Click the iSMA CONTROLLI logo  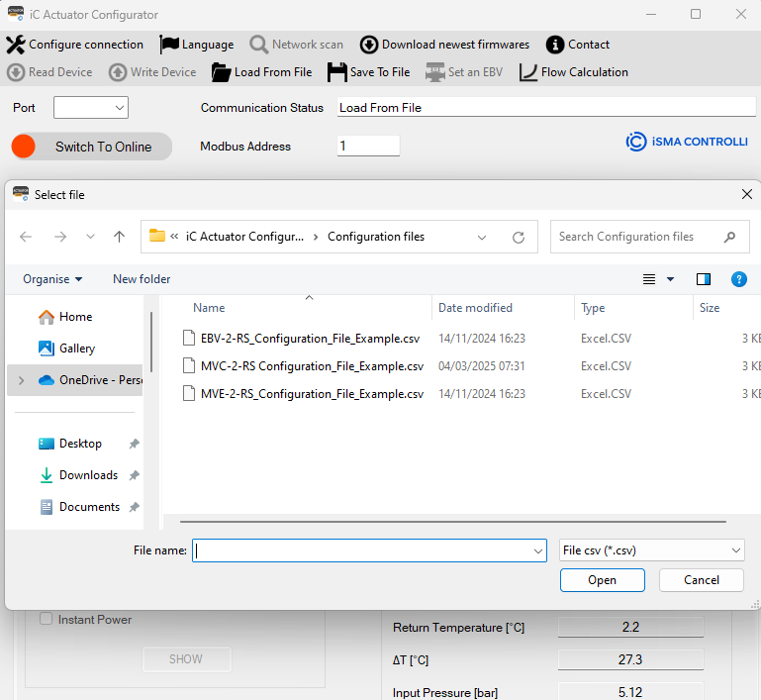click(x=686, y=142)
